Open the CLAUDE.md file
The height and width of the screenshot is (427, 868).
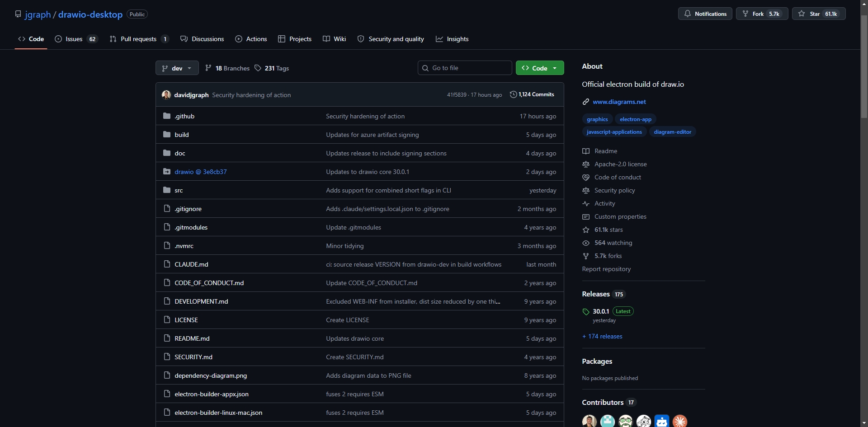(x=191, y=264)
